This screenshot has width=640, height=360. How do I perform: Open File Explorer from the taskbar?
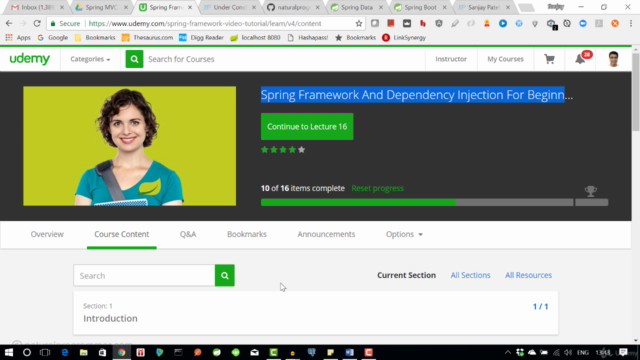click(84, 352)
